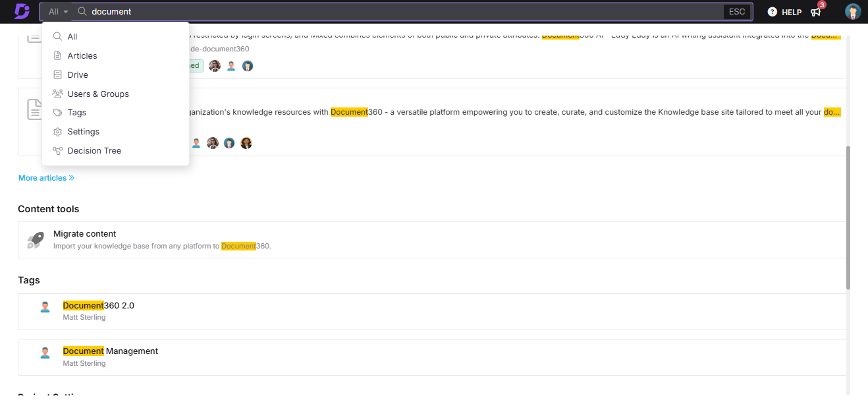868x408 pixels.
Task: Select 'Articles' filter option
Action: 115,56
